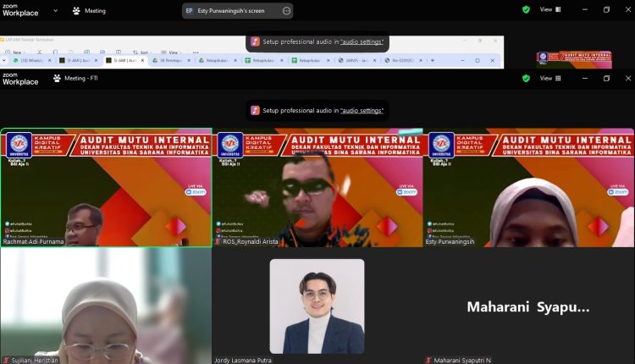Viewport: 635px width, 364px height.
Task: Open the View layout menu in top Zoom window
Action: click(550, 9)
